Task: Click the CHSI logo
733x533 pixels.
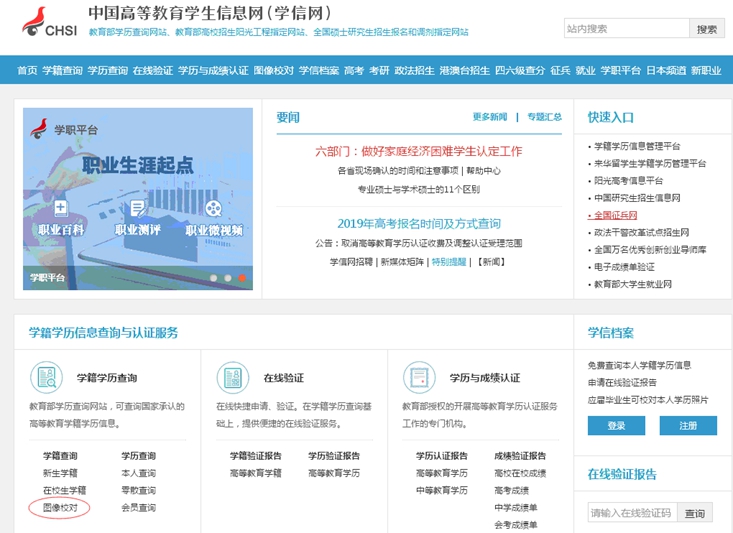Action: (50, 22)
